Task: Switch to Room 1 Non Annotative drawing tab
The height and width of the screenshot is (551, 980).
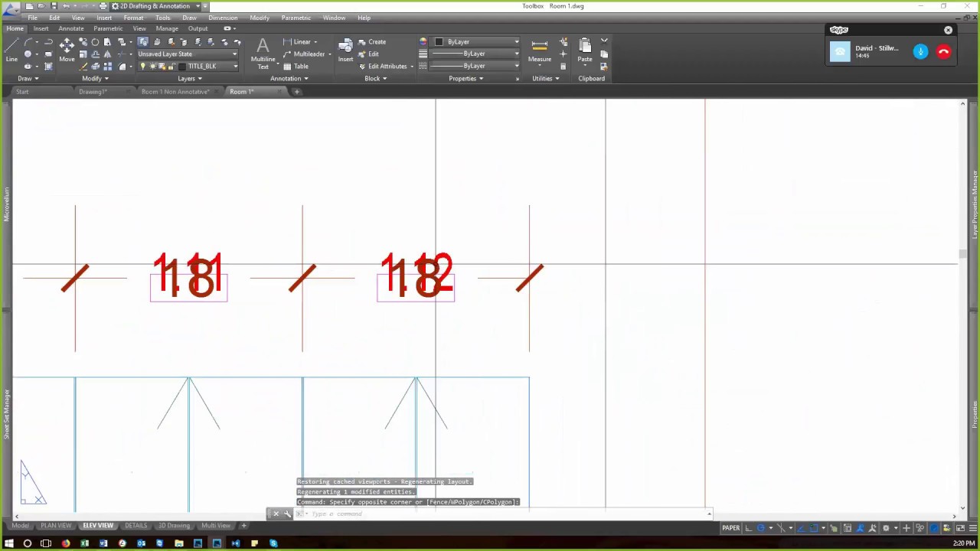Action: pos(175,92)
